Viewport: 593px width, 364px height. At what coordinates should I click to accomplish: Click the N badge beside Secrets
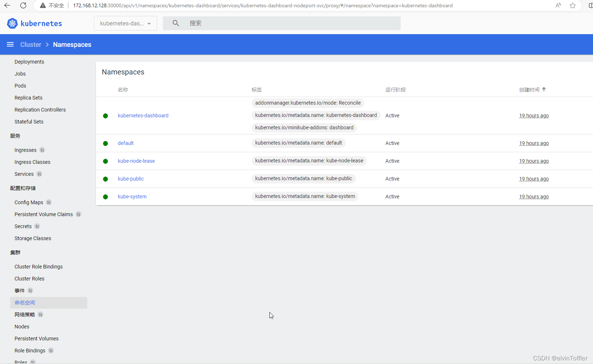pyautogui.click(x=37, y=226)
